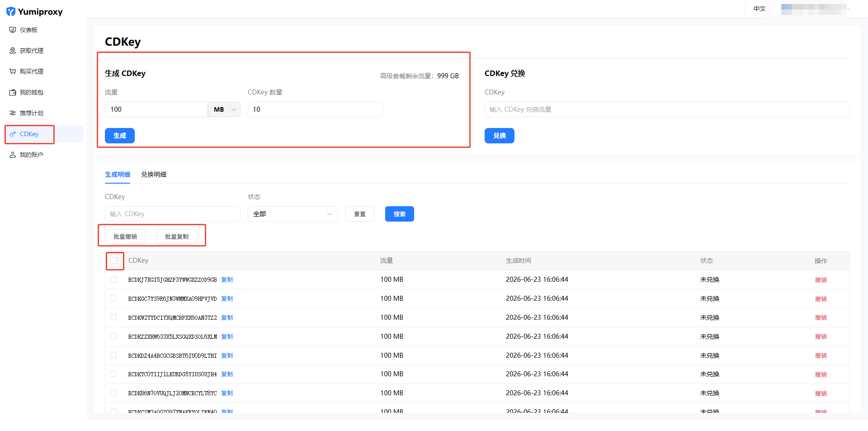Click the 操作 column header

point(821,261)
